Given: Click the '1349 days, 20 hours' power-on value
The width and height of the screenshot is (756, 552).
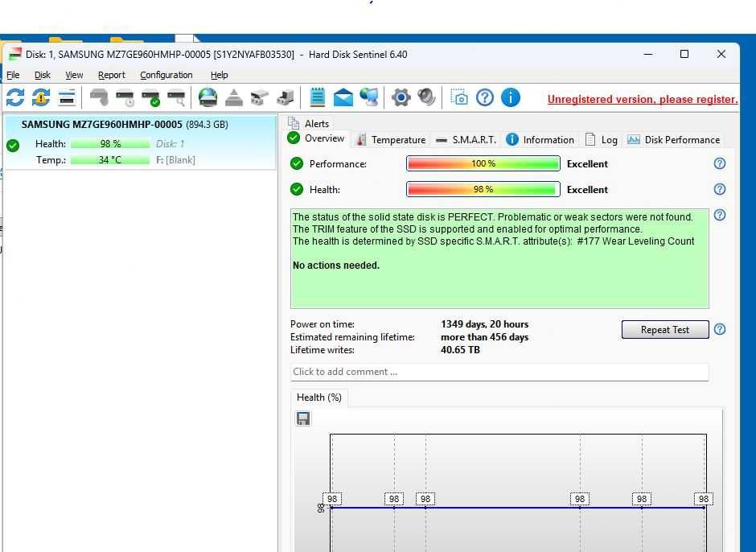Looking at the screenshot, I should (484, 324).
